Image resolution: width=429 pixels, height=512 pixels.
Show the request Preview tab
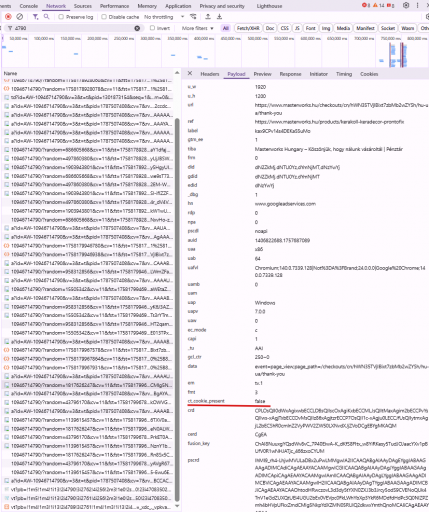tap(263, 74)
